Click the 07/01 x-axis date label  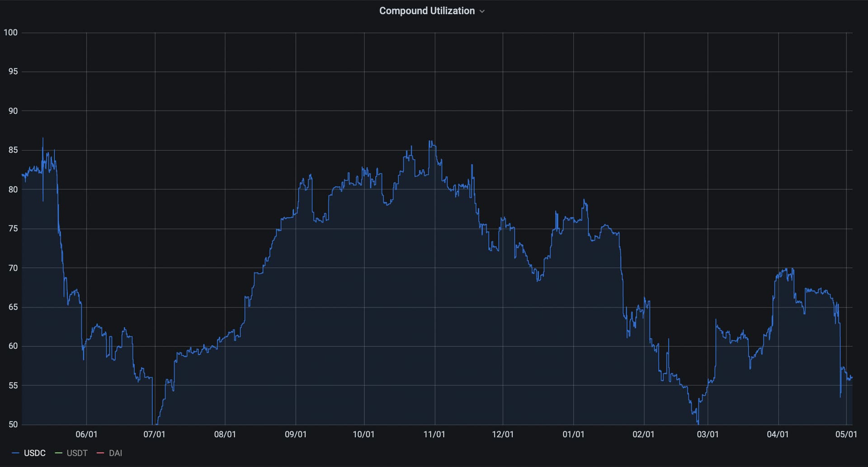[155, 434]
